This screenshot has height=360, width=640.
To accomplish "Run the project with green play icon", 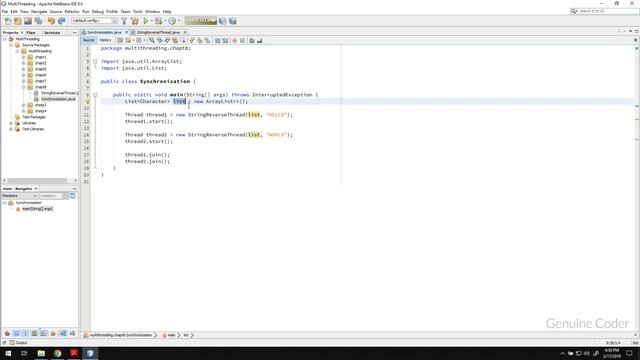I will (146, 21).
